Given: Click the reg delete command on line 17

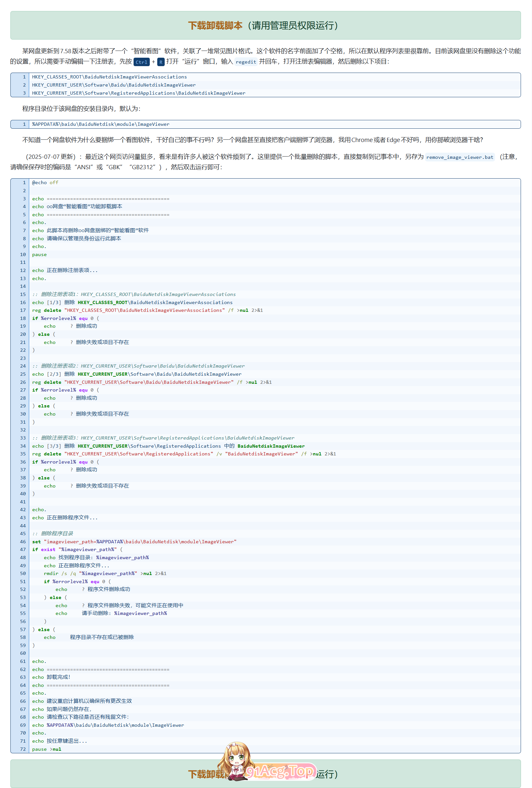Looking at the screenshot, I should click(147, 311).
